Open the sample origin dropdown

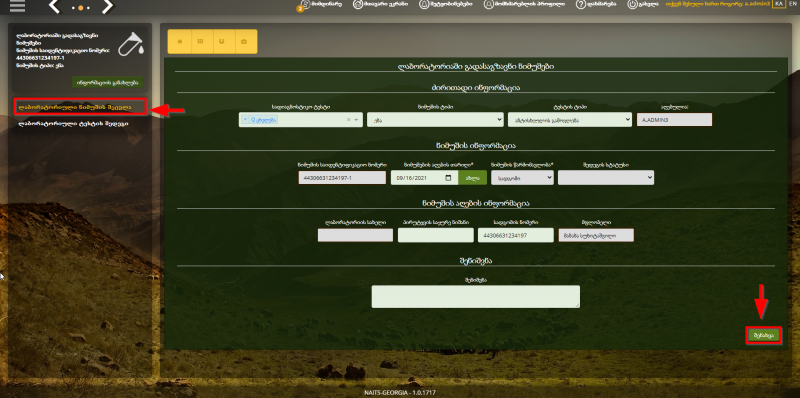[x=522, y=178]
